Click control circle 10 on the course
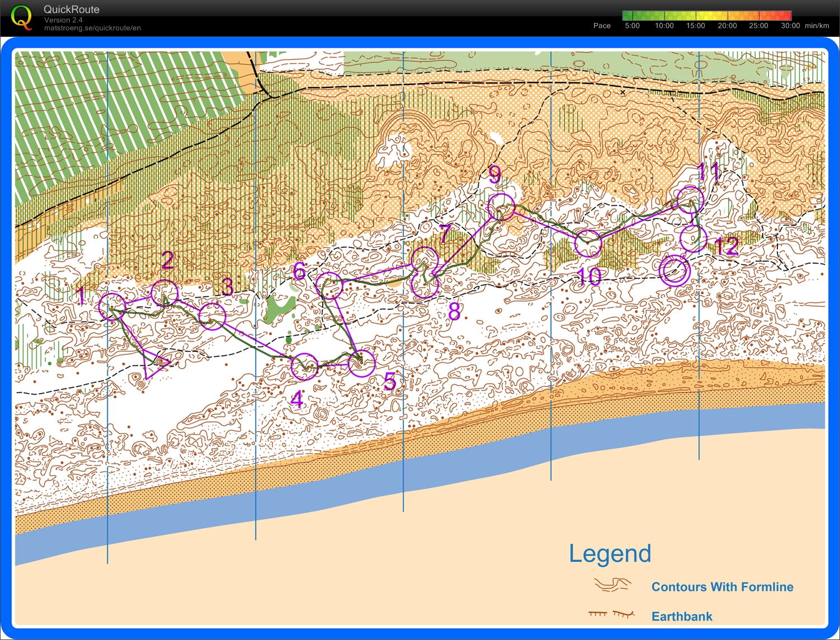Image resolution: width=840 pixels, height=640 pixels. pyautogui.click(x=587, y=243)
